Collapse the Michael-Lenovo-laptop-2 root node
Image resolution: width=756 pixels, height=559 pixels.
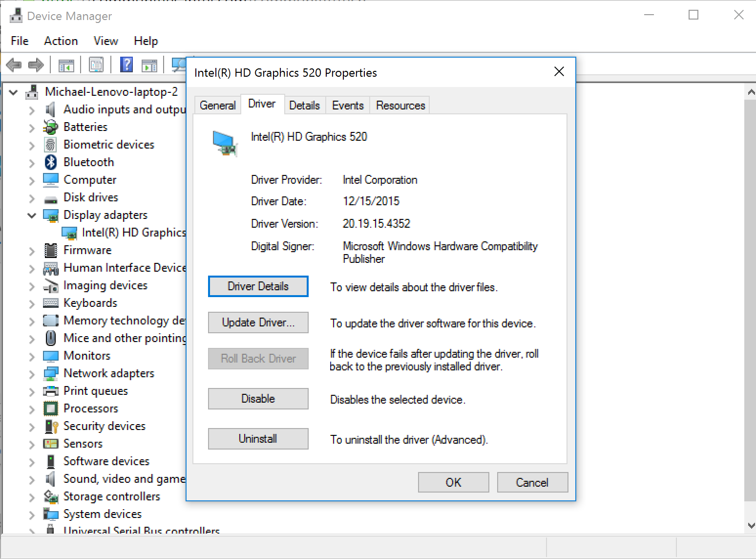[x=14, y=92]
